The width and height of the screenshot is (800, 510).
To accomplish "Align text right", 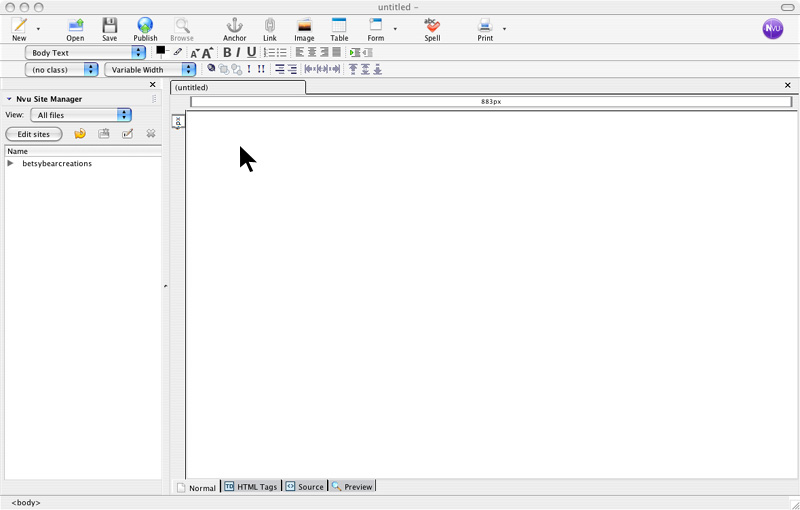I will 324,52.
